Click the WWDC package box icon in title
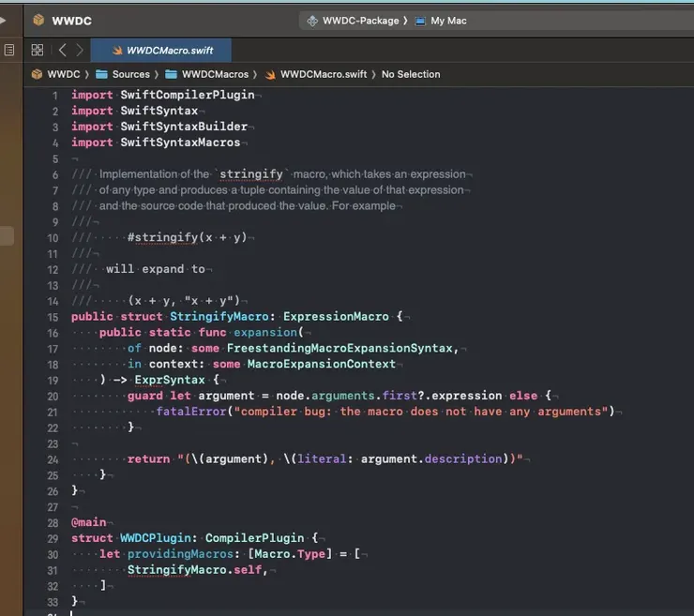The height and width of the screenshot is (616, 694). coord(38,20)
